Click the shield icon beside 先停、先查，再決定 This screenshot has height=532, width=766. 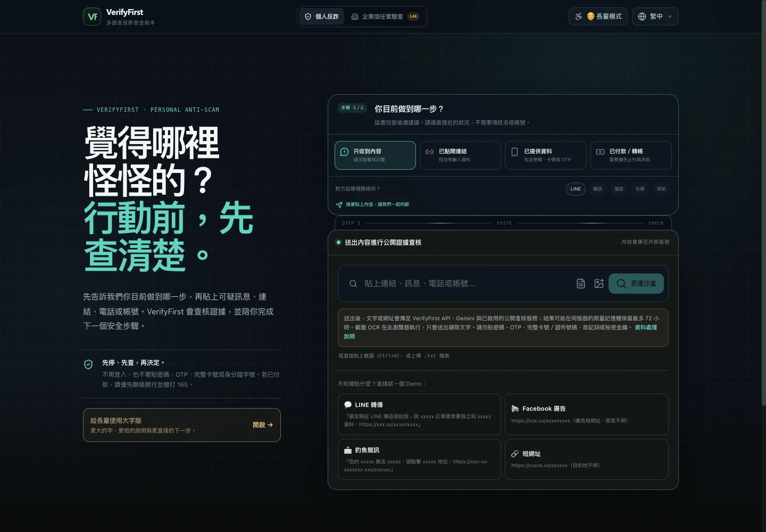[88, 364]
